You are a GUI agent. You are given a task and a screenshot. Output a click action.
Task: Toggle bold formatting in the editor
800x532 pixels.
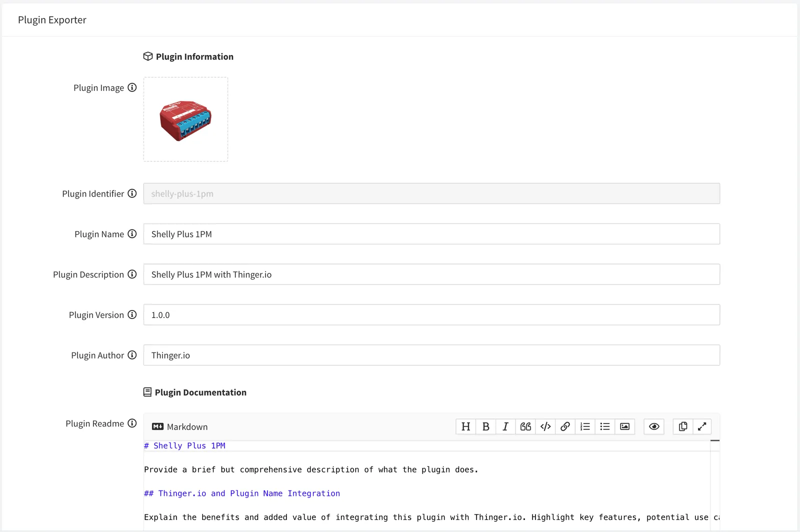tap(485, 426)
